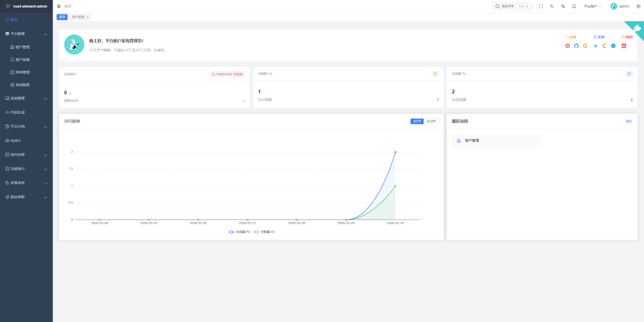
Task: Open the 平台租户 tenant dropdown
Action: point(592,6)
